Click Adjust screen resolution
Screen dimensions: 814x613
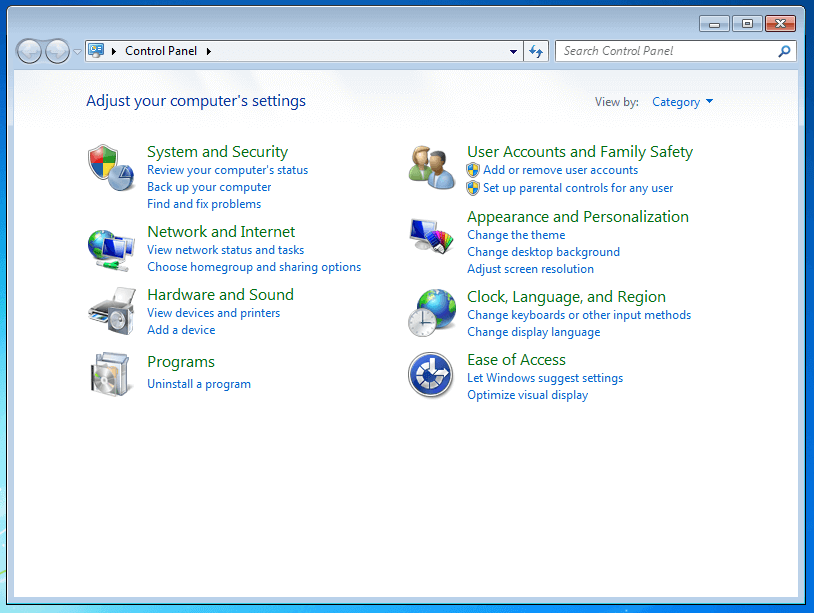pos(530,269)
